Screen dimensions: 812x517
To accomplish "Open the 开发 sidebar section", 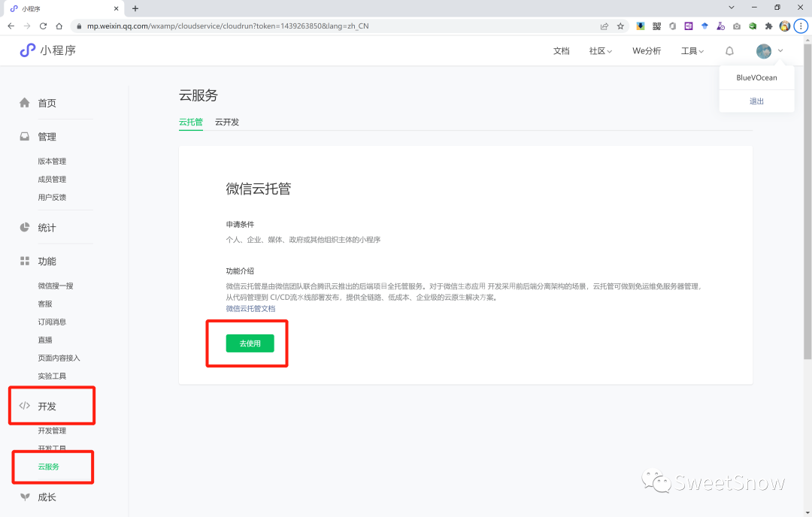I will (x=47, y=407).
